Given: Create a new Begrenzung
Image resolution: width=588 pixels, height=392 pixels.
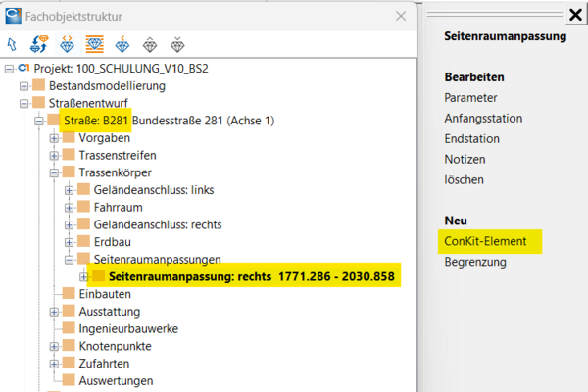Looking at the screenshot, I should [475, 262].
